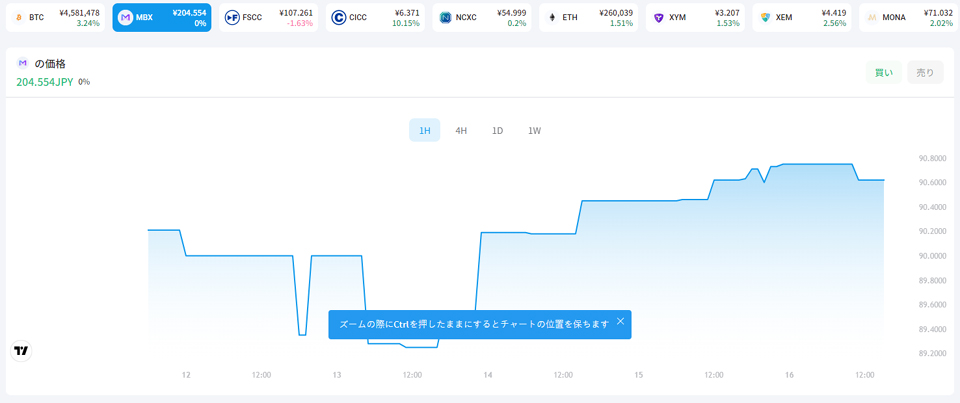960x403 pixels.
Task: Close the Ctrl zoom hint tooltip
Action: click(620, 321)
